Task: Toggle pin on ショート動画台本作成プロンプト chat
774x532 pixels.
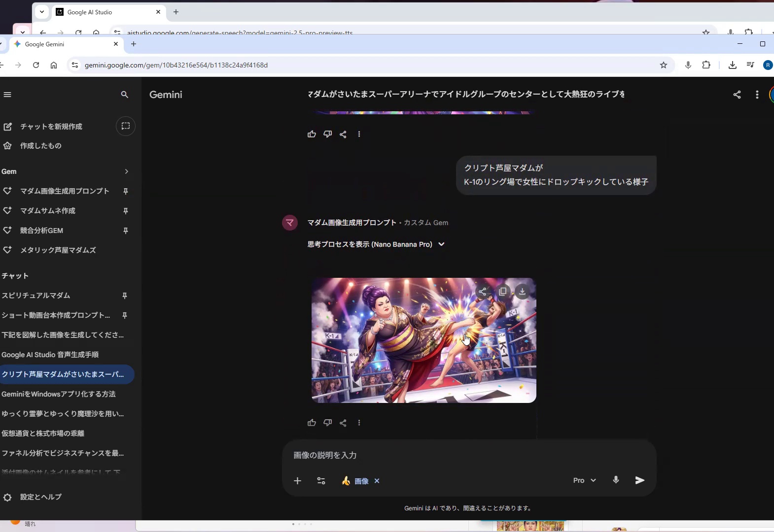Action: click(x=125, y=315)
